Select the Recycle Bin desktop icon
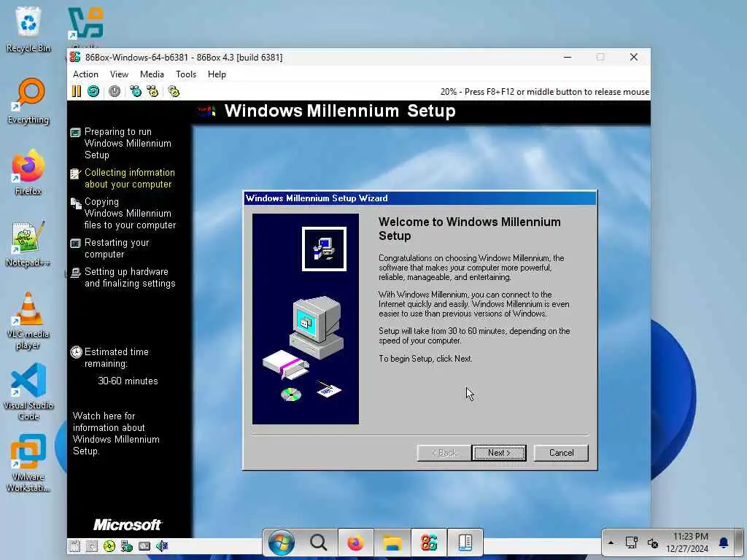 pyautogui.click(x=28, y=29)
